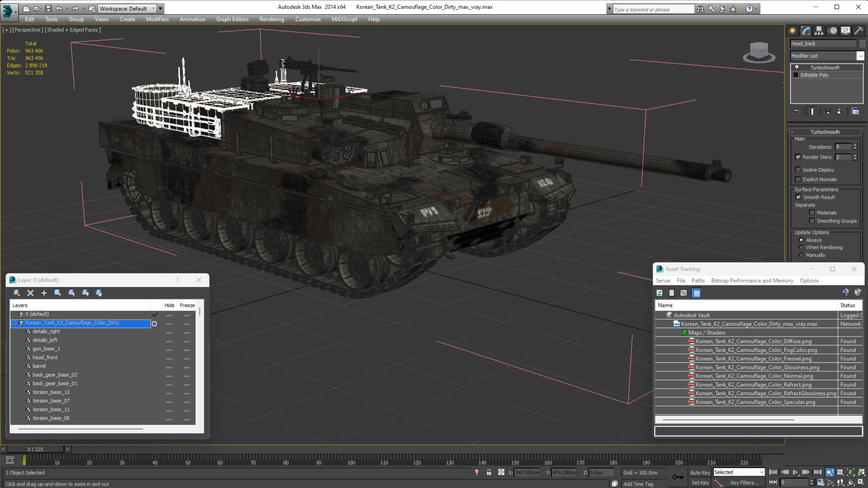868x488 pixels.
Task: Click the object color swatch beside head_back
Action: [862, 43]
